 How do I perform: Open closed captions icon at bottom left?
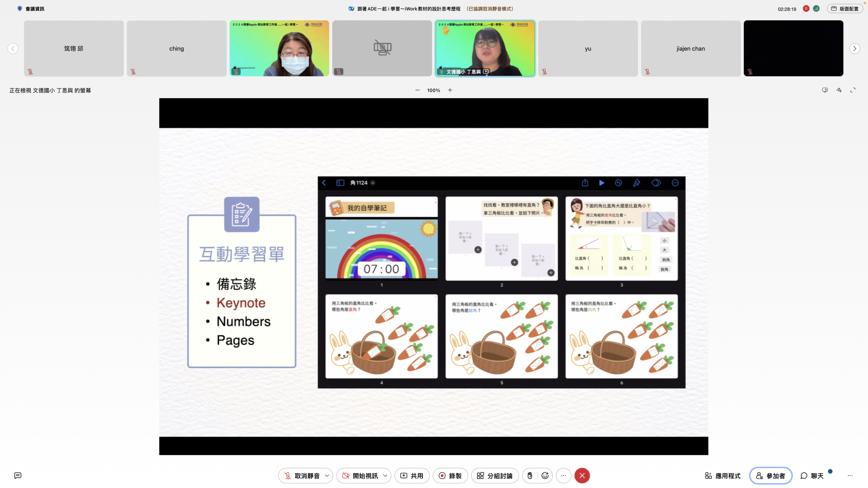(18, 475)
